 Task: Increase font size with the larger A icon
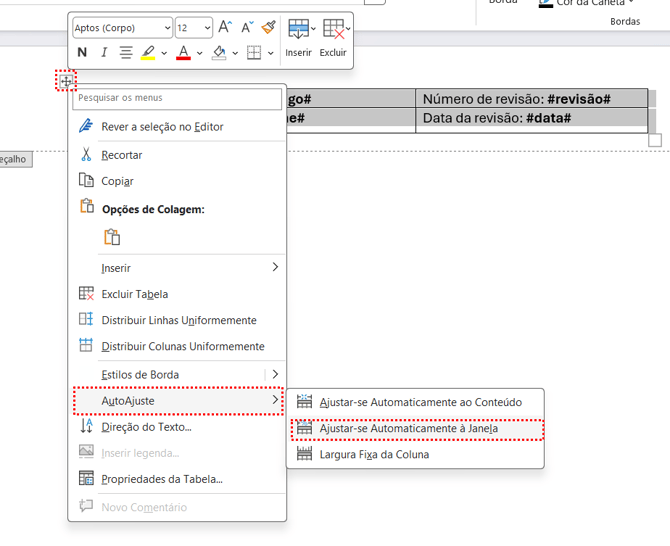[225, 28]
